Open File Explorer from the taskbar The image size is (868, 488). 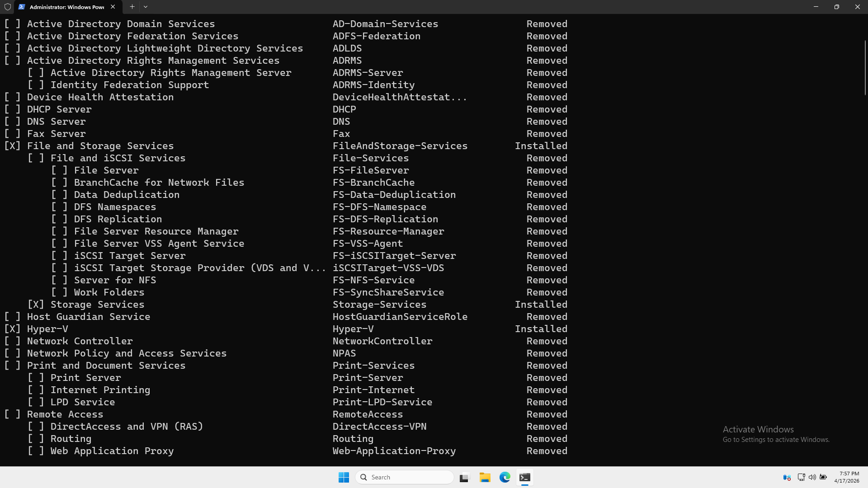point(485,477)
